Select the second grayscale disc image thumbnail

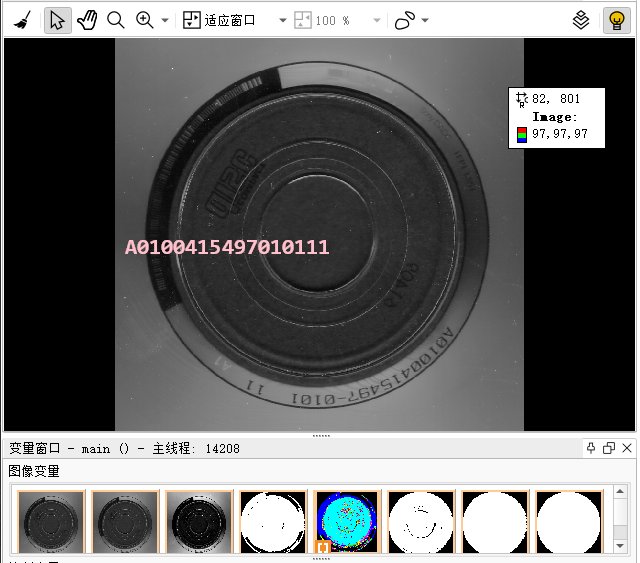(x=125, y=522)
